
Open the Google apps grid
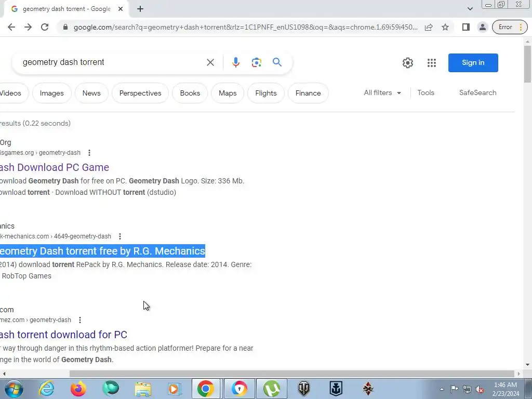coord(432,63)
